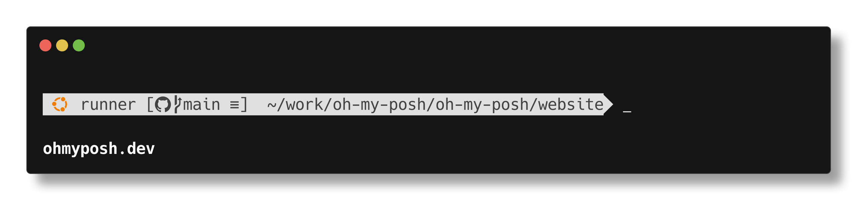Click the GitHub octocat icon
868x211 pixels.
click(x=163, y=105)
